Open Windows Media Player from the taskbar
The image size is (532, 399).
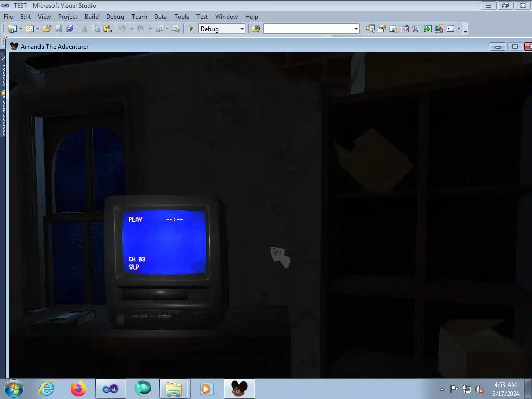206,389
